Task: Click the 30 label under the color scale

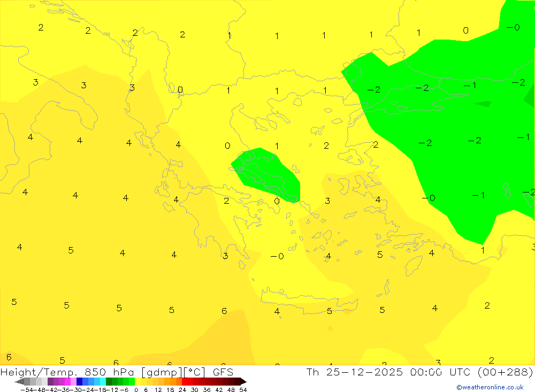Action: point(195,390)
